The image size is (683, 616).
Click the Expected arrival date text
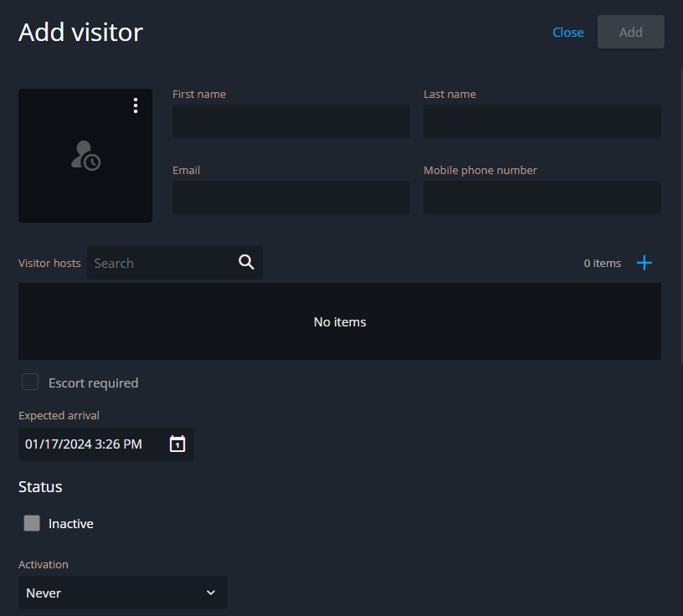[x=84, y=444]
